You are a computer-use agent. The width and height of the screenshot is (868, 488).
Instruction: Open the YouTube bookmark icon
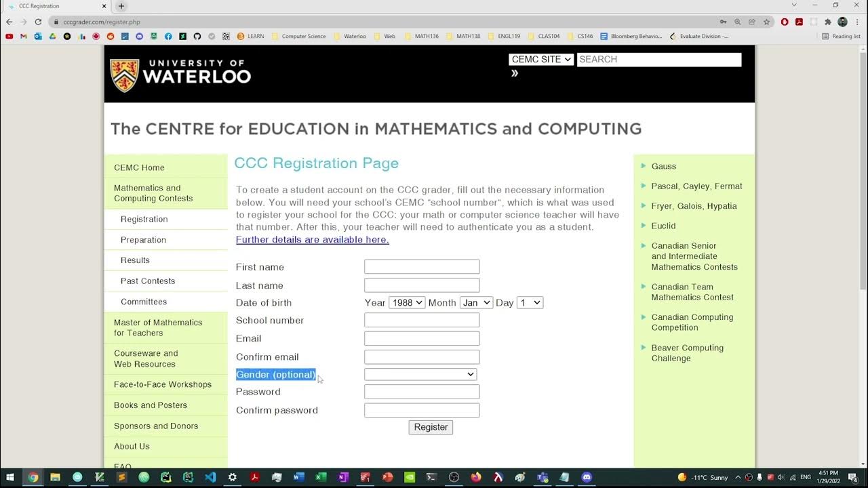9,37
